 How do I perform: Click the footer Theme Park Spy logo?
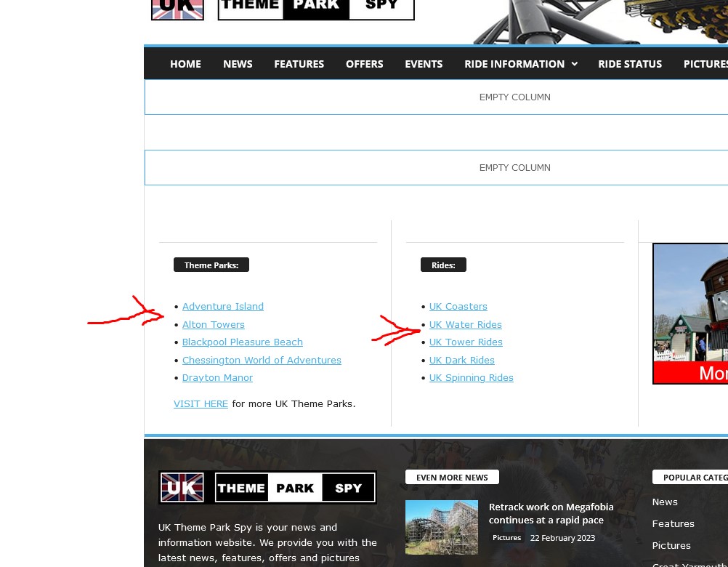[295, 488]
